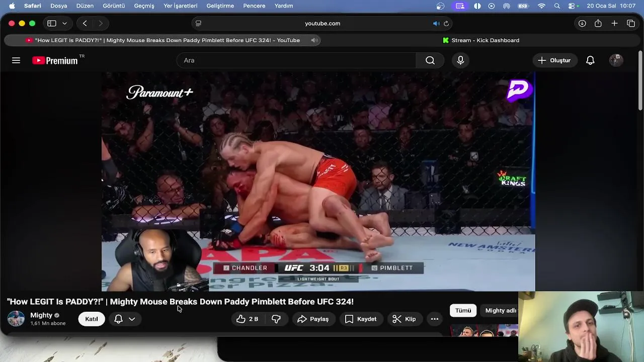Click Kaydet save button
The image size is (644, 362).
361,319
